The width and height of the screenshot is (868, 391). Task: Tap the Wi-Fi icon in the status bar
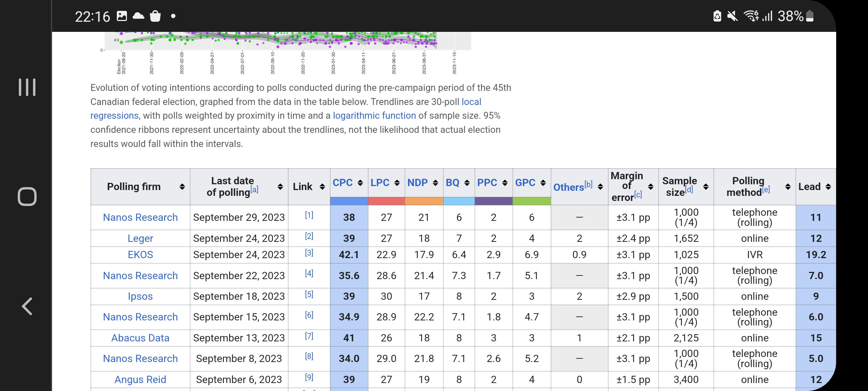coord(751,16)
